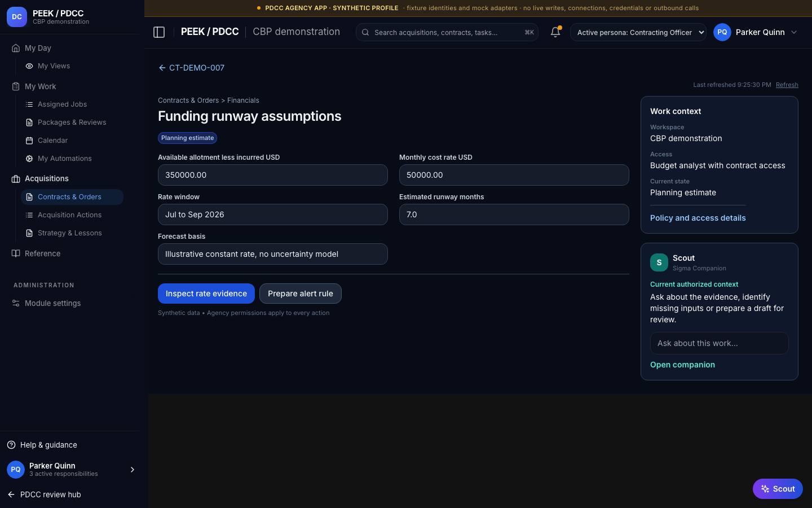Launch the floating Scout button
The height and width of the screenshot is (508, 812).
point(778,489)
